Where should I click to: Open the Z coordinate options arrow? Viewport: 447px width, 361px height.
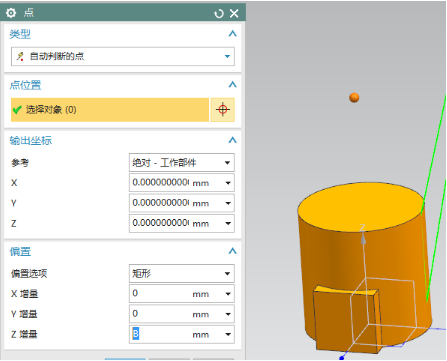[228, 224]
